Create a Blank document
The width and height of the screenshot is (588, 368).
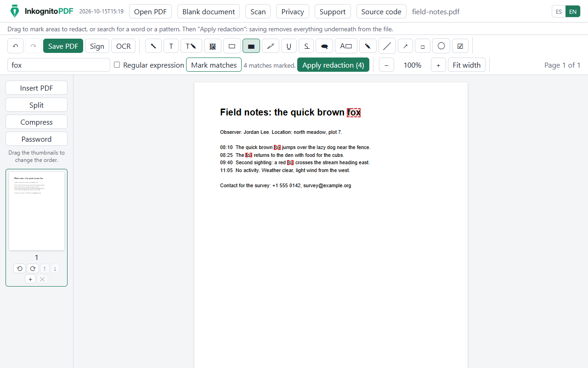209,11
